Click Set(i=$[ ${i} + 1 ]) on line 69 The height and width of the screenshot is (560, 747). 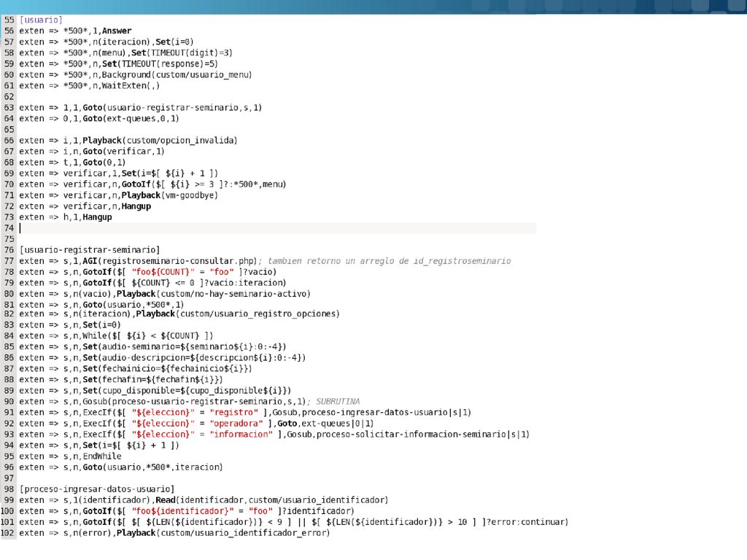(169, 174)
